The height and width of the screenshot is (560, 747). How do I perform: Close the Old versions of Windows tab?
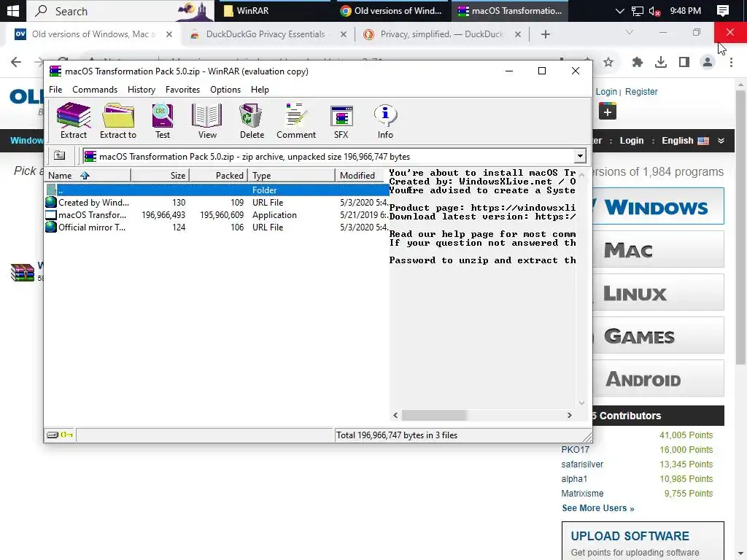169,34
